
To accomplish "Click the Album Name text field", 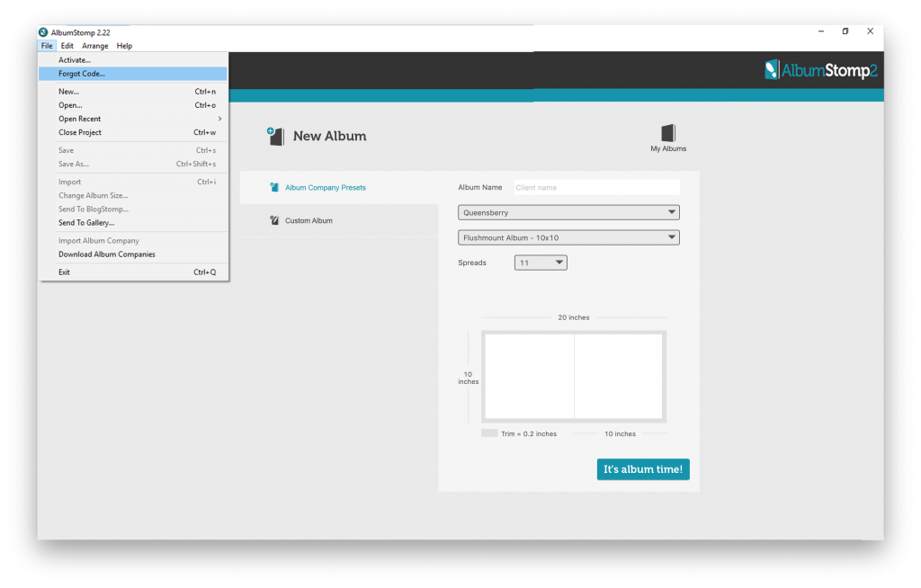I will pyautogui.click(x=596, y=187).
